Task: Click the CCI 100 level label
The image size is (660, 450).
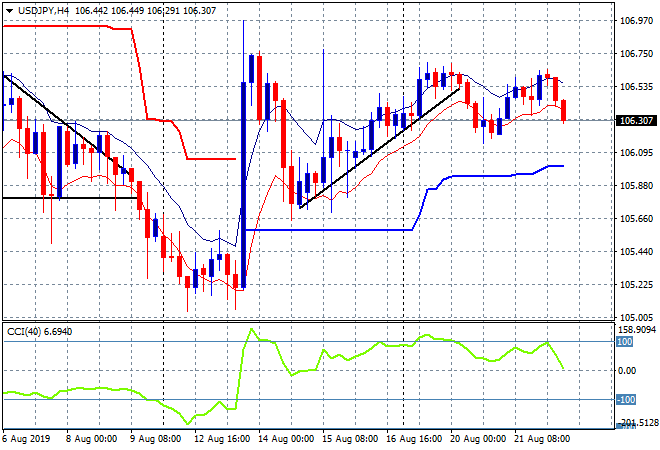Action: [x=625, y=342]
